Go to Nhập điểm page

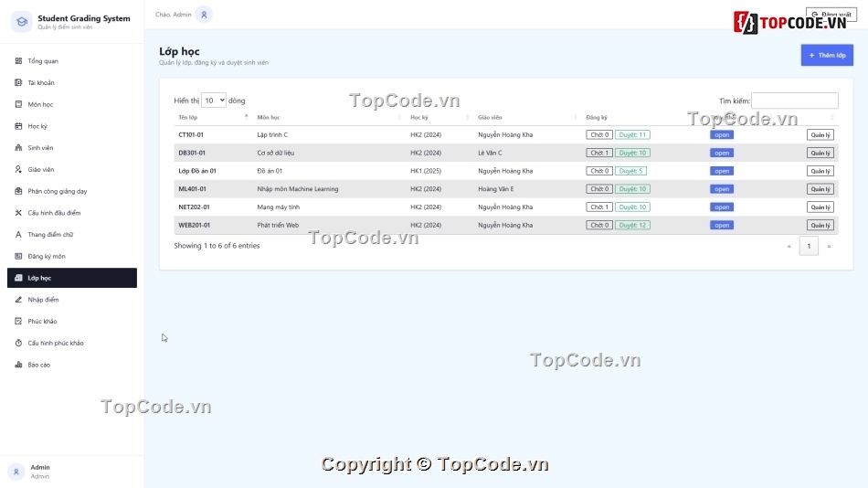72,300
